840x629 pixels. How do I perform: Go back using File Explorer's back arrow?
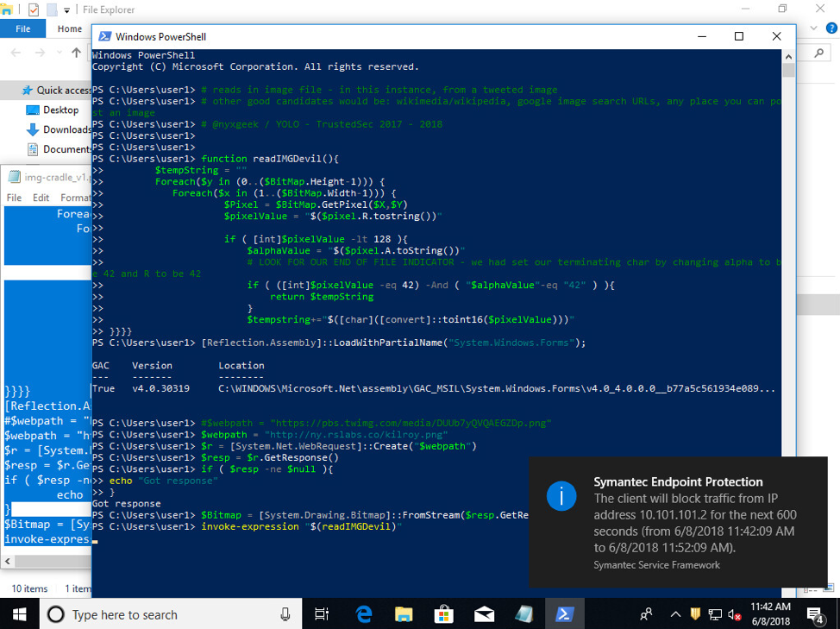coord(16,53)
